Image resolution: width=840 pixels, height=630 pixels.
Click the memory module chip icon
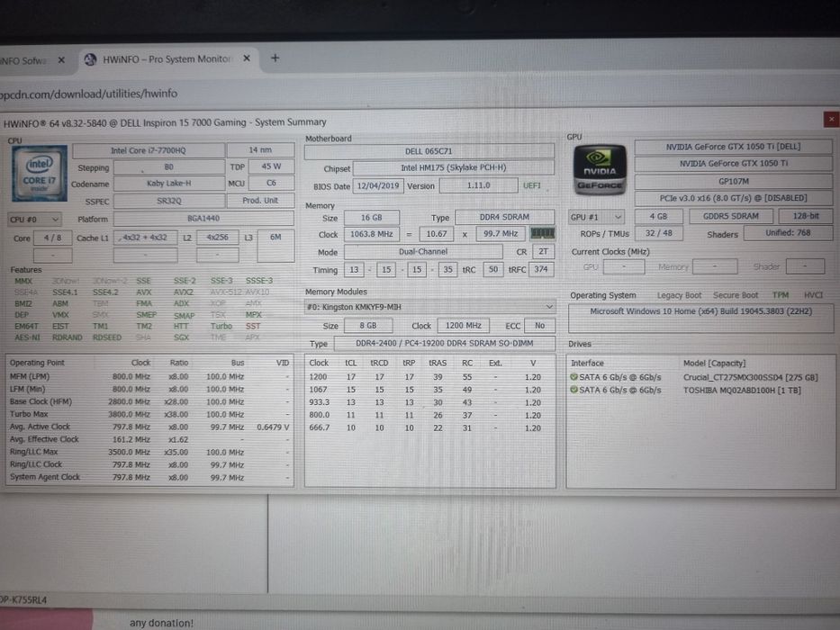click(542, 234)
